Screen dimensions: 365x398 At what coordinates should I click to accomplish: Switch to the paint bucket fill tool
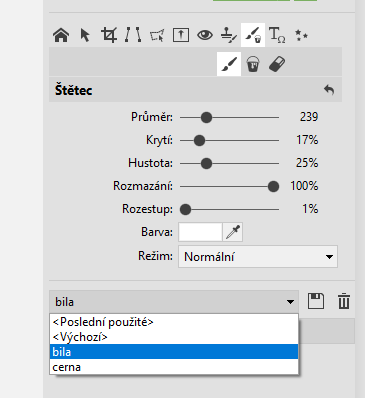253,64
